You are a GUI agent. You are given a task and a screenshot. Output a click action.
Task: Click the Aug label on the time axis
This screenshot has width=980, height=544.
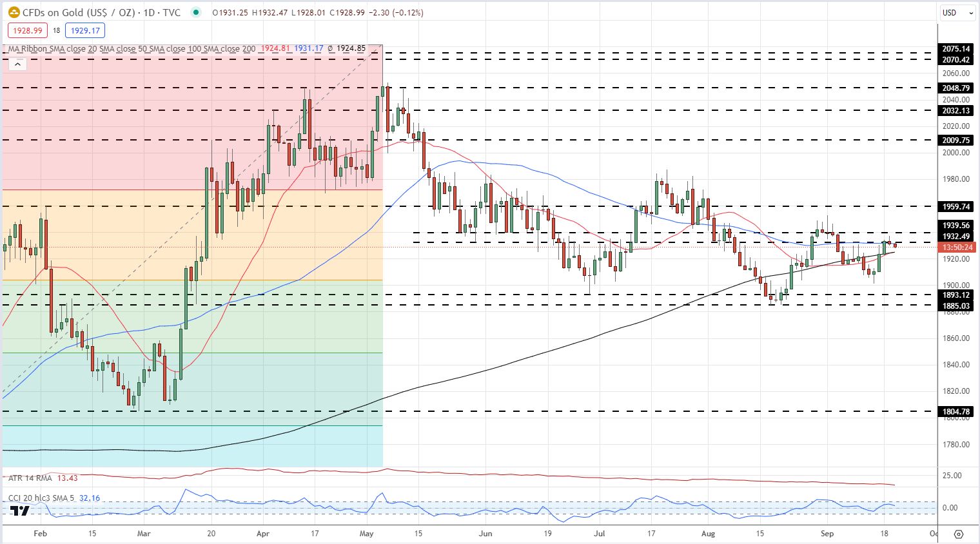tap(708, 534)
